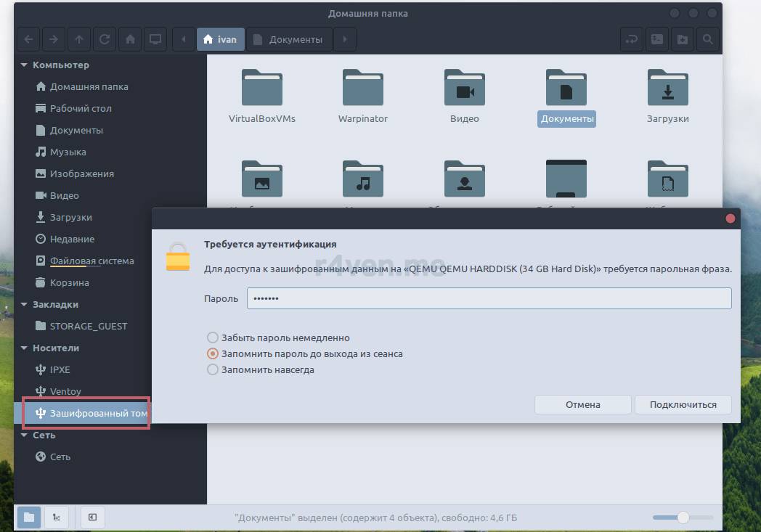Click the Home folder toolbar icon
The height and width of the screenshot is (532, 761).
130,39
